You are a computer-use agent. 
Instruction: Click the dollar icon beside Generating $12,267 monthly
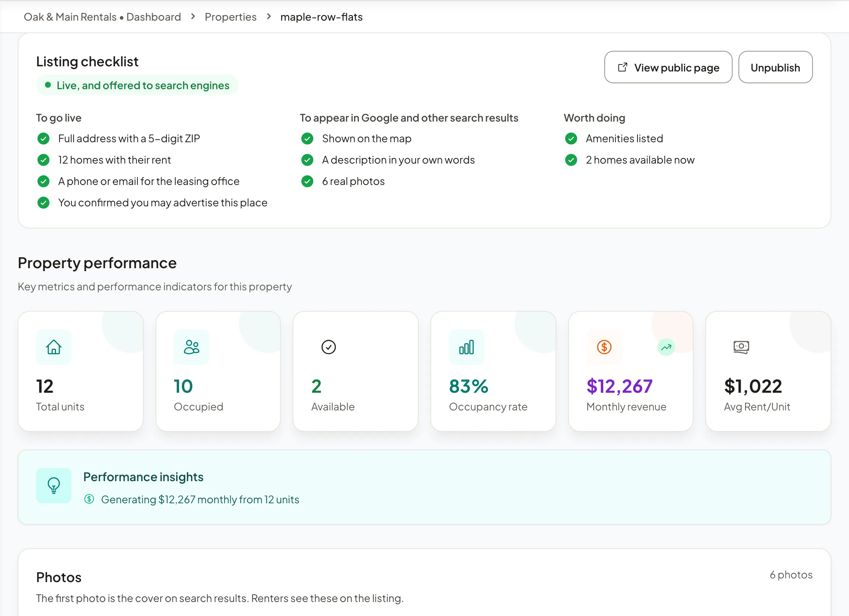click(x=89, y=499)
